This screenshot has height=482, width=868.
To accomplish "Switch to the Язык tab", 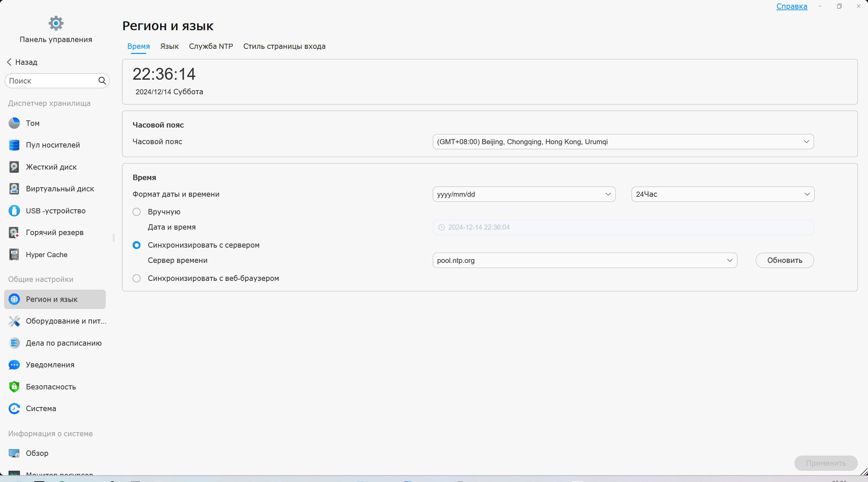I will (169, 46).
